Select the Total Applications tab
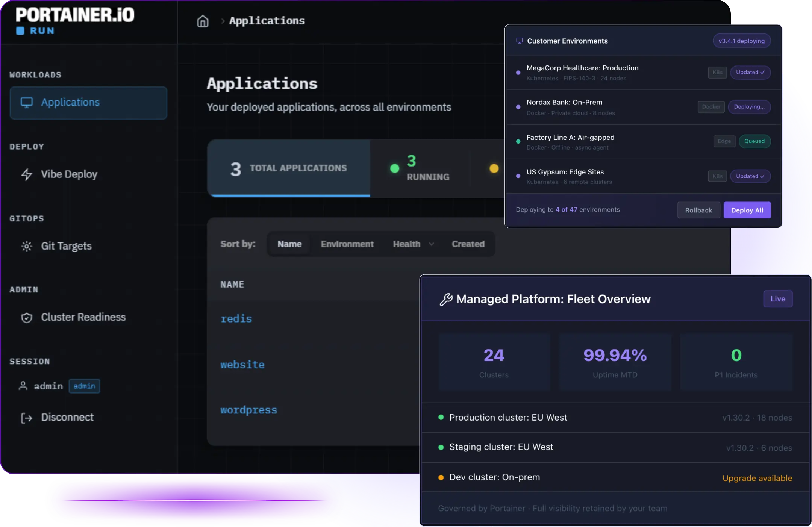Viewport: 812px width, 527px height. click(x=289, y=168)
